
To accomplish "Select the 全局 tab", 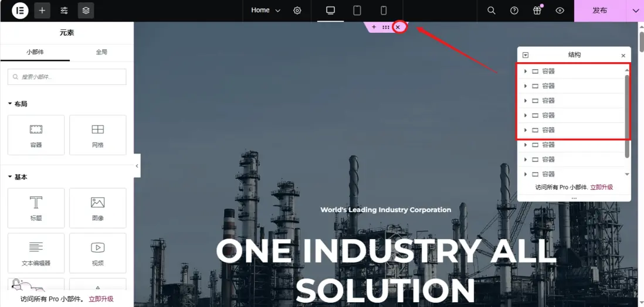I will coord(101,52).
